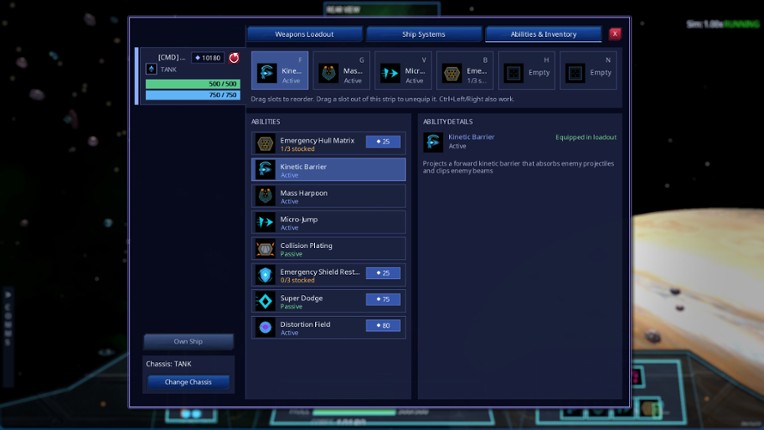Click the Equipped in loadout status text
This screenshot has width=764, height=430.
pos(586,137)
